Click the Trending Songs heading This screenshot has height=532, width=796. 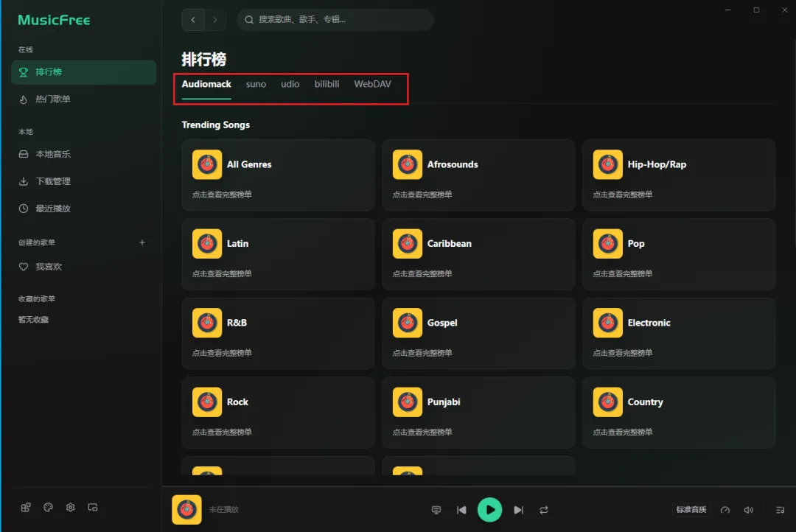pyautogui.click(x=216, y=125)
